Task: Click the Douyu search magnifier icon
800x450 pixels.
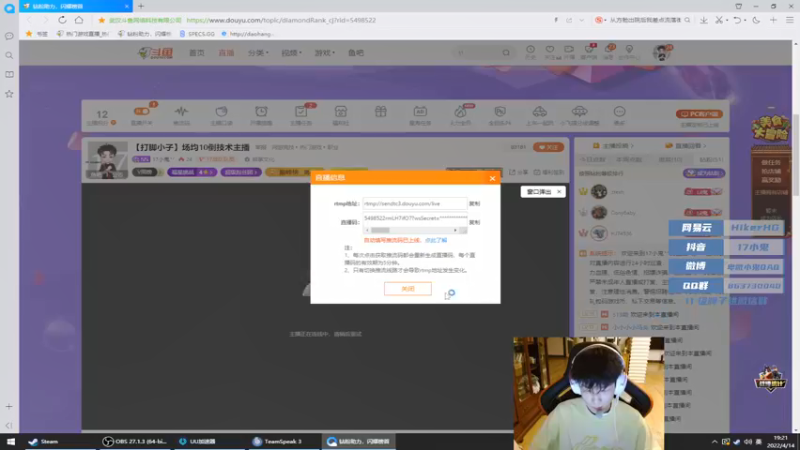Action: [x=506, y=53]
